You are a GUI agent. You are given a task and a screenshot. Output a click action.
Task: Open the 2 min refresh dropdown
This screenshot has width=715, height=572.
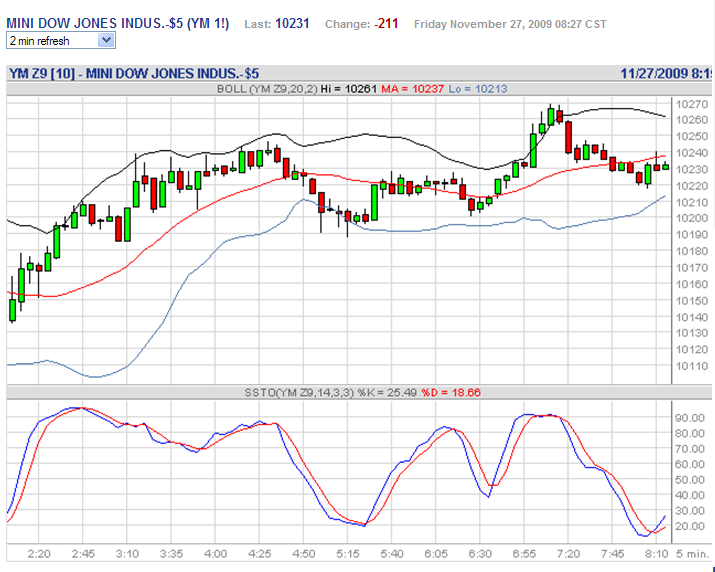coord(61,41)
